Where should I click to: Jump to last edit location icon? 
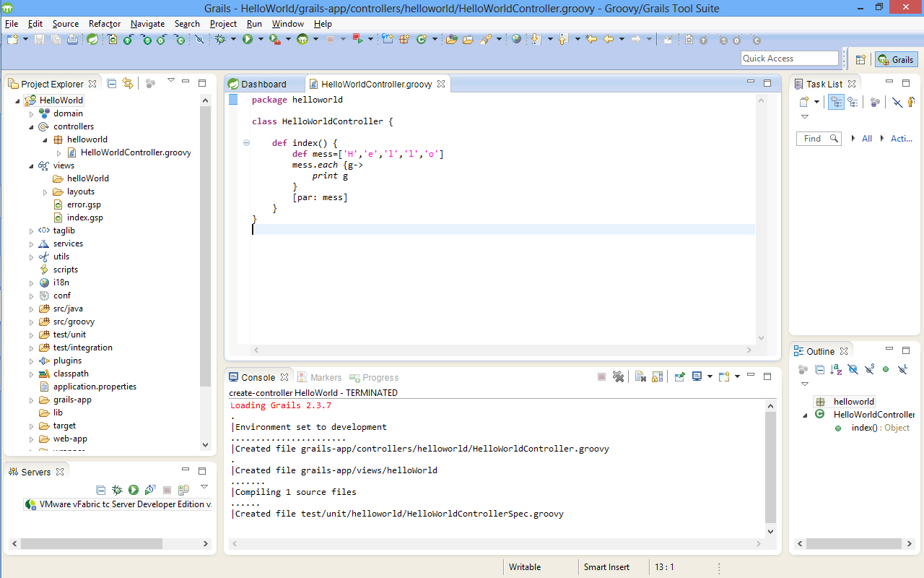pos(591,39)
